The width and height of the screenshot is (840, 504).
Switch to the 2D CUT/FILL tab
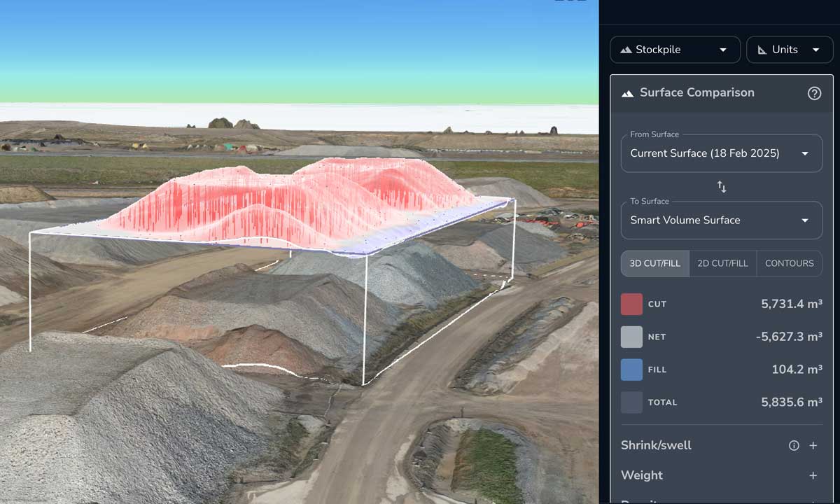[x=722, y=263]
